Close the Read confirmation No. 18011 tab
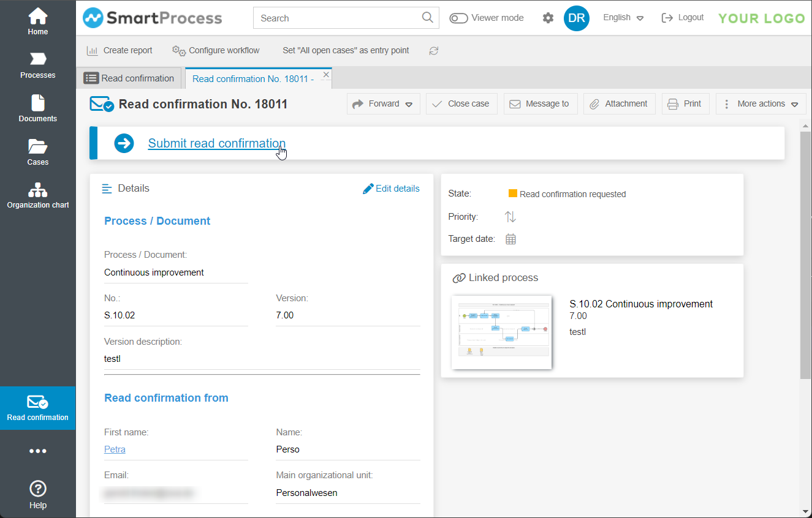812x518 pixels. click(326, 75)
